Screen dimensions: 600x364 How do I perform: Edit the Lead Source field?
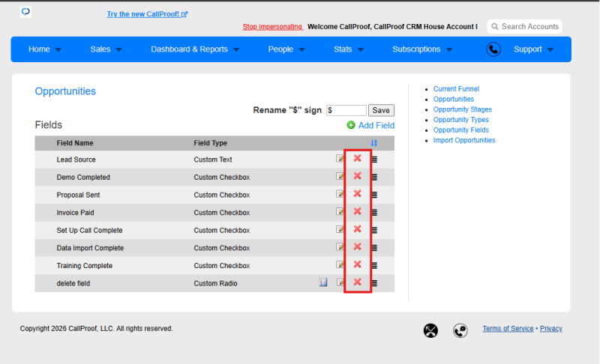click(340, 159)
